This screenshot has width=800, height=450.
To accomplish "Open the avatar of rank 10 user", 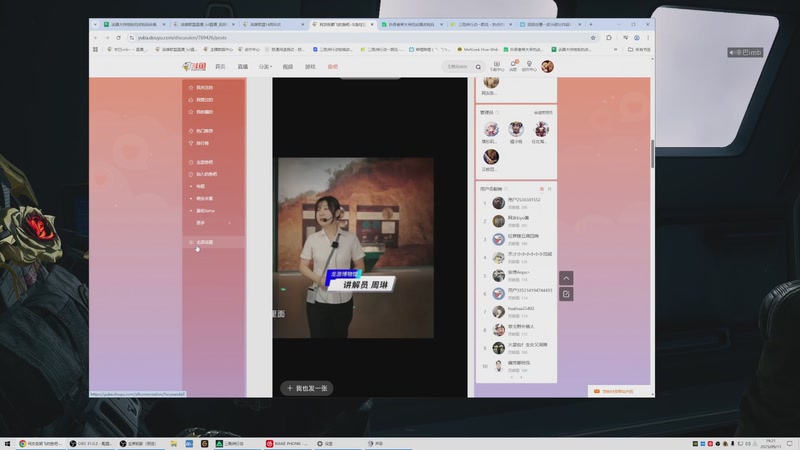I will (498, 366).
